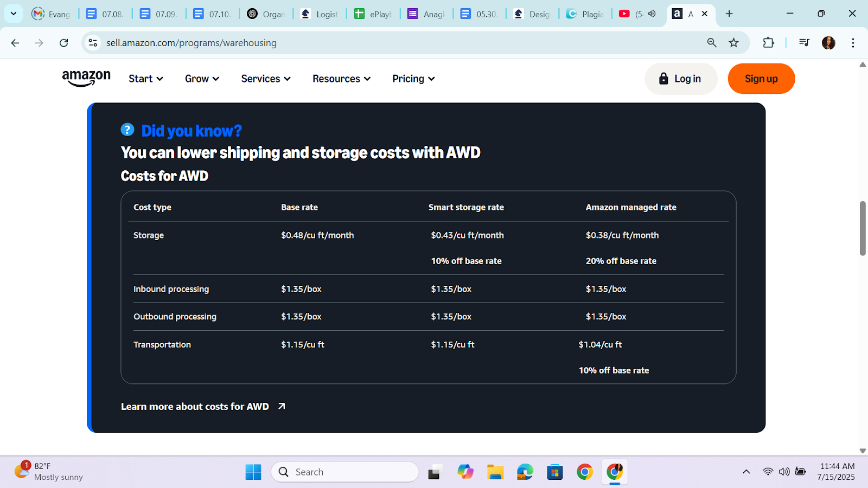Open the Windows Start menu
868x488 pixels.
click(x=253, y=472)
